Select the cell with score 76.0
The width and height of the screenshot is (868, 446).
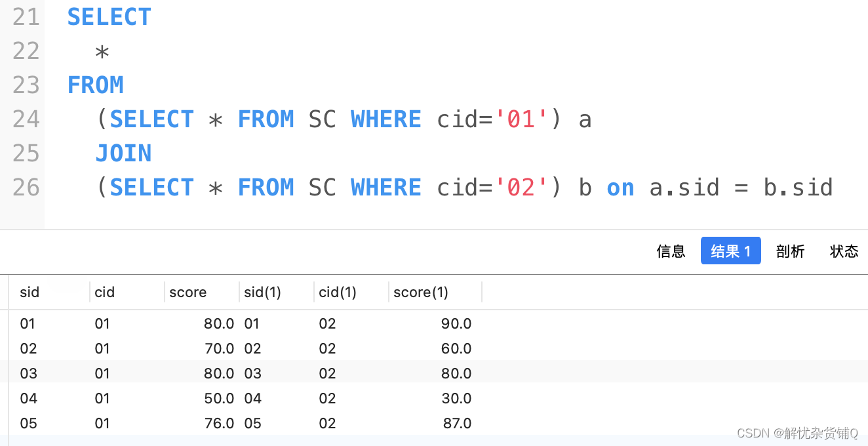219,424
